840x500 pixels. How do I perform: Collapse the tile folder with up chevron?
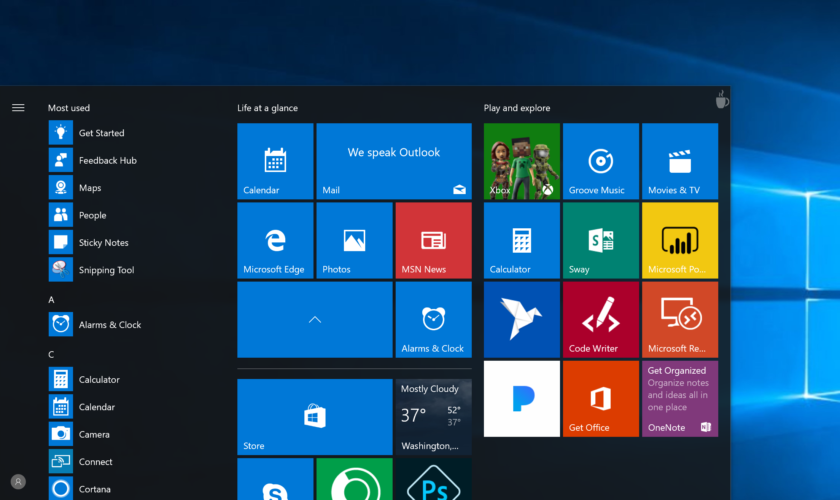click(314, 319)
